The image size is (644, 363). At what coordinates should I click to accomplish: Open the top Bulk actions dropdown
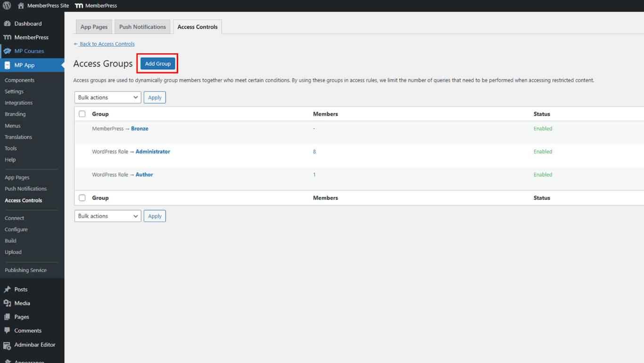107,97
